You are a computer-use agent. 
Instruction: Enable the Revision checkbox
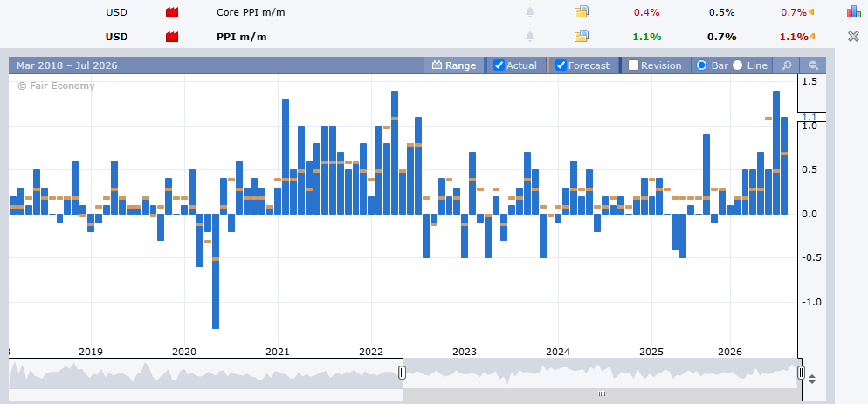coord(633,65)
